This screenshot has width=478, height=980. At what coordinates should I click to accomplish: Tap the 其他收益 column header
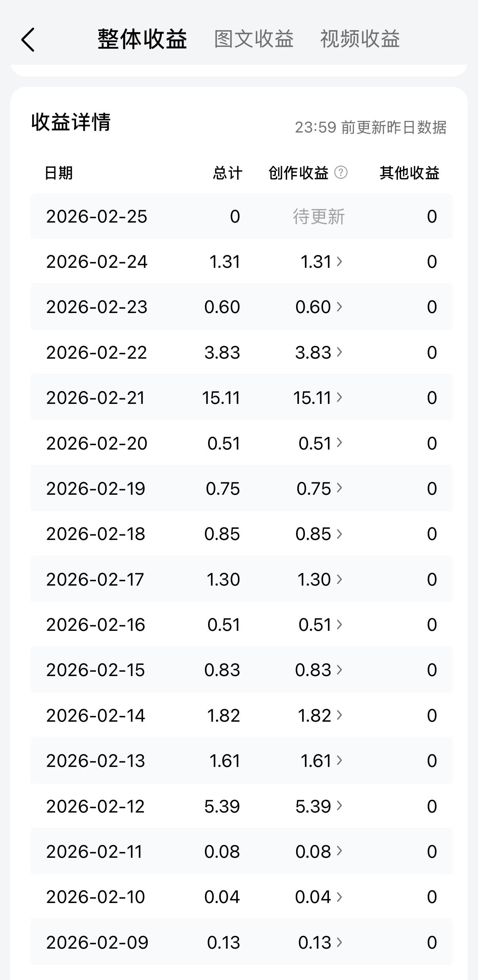(409, 173)
